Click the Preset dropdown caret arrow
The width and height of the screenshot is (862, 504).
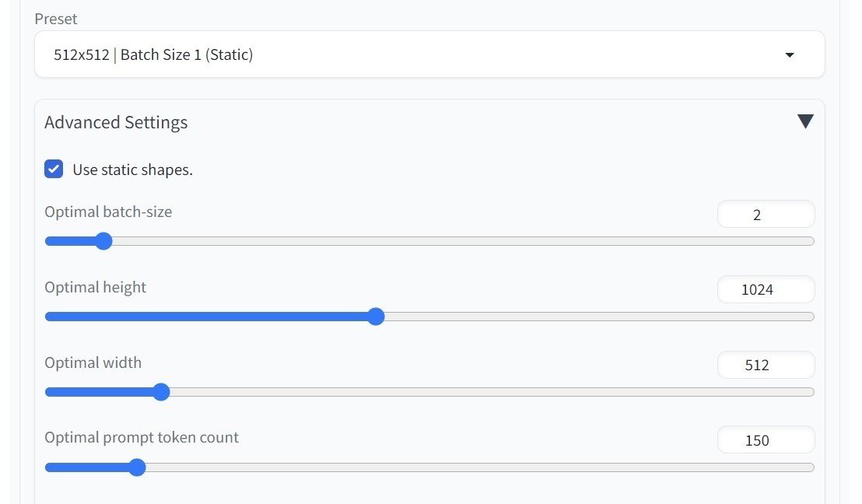[x=790, y=55]
